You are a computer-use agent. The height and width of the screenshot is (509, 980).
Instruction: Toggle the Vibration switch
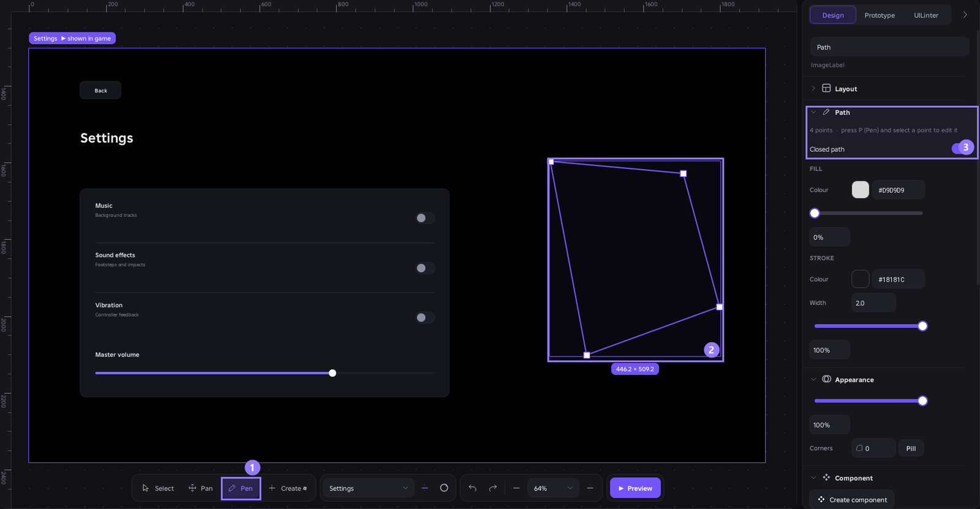(x=424, y=317)
